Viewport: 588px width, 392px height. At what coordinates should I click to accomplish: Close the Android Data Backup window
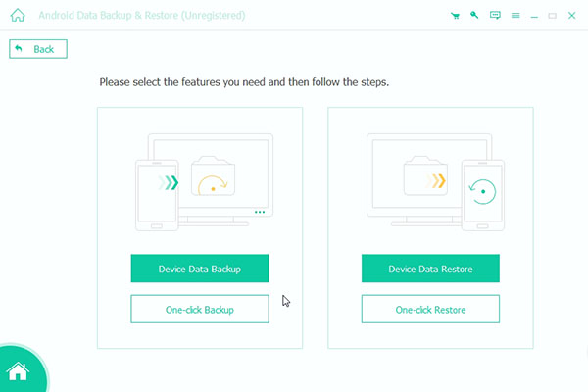572,15
